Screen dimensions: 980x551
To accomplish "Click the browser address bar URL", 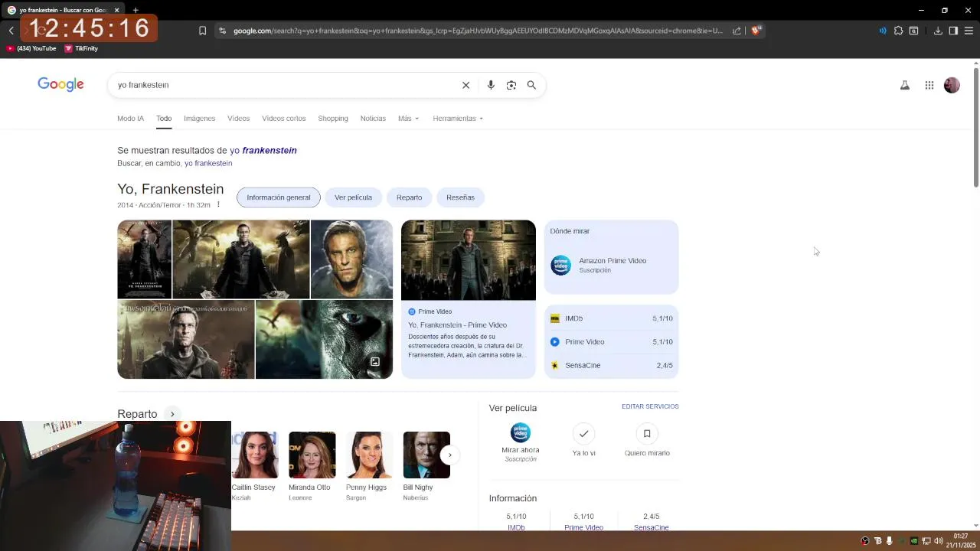I will [x=478, y=31].
